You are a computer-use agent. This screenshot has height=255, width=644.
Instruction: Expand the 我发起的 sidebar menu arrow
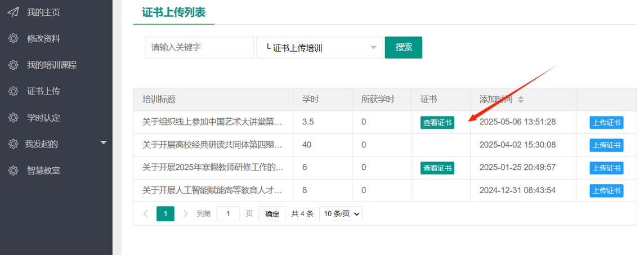tap(103, 143)
